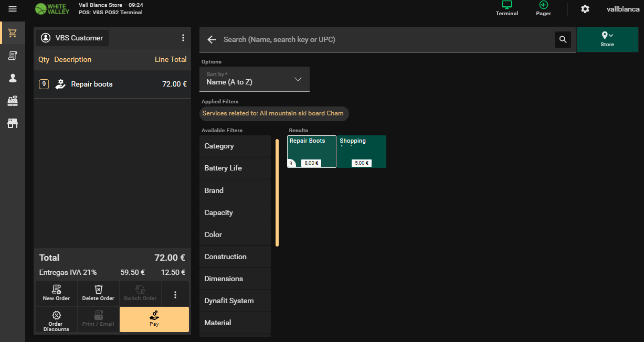Click the search magnifier button
644x342 pixels.
[x=563, y=39]
